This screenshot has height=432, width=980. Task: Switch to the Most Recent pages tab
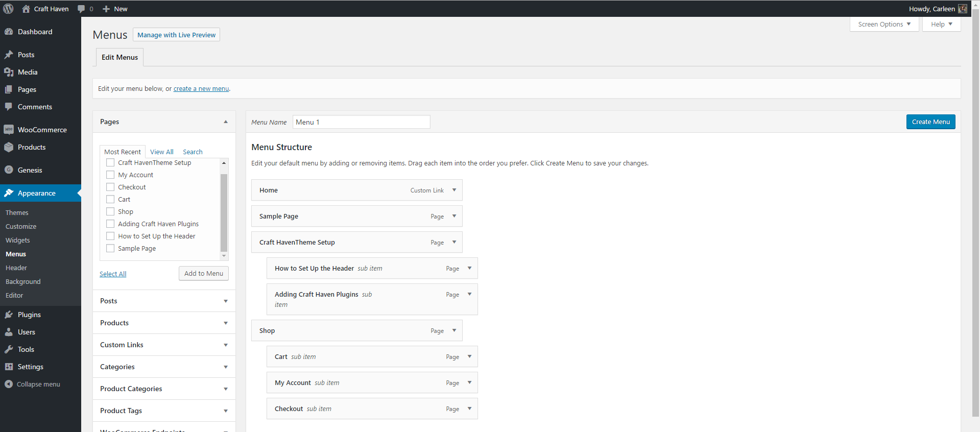123,152
